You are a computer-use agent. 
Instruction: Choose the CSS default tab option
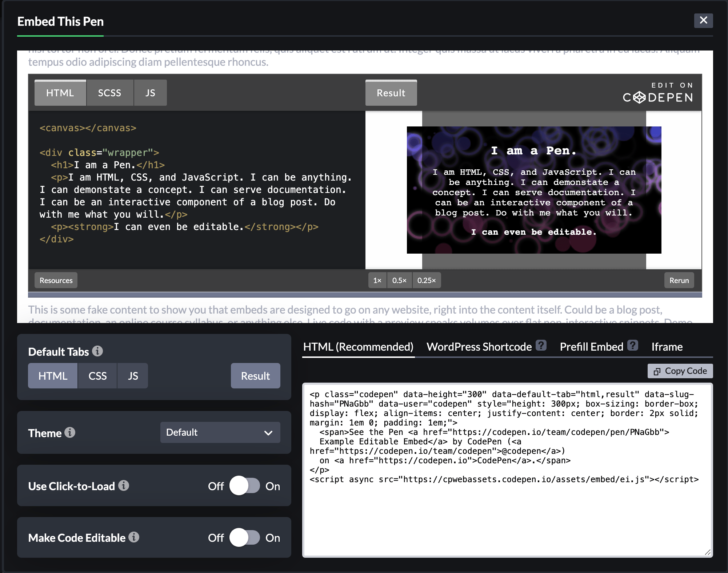pos(97,376)
